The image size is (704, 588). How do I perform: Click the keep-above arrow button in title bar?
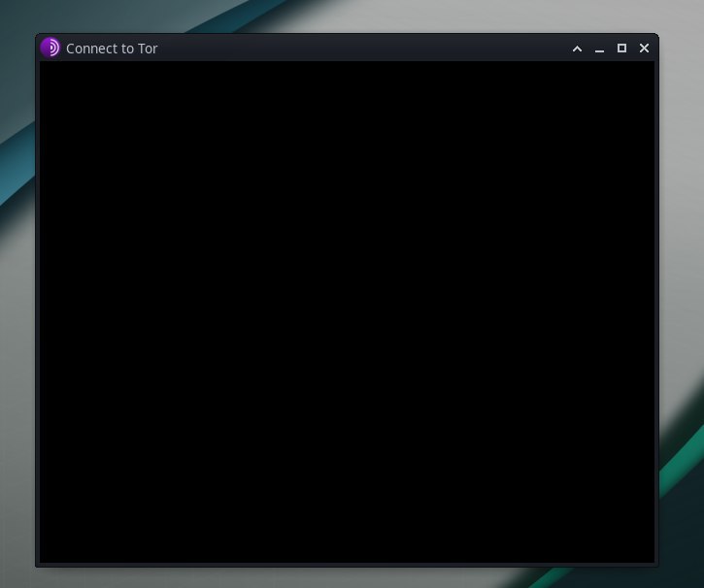pos(577,49)
